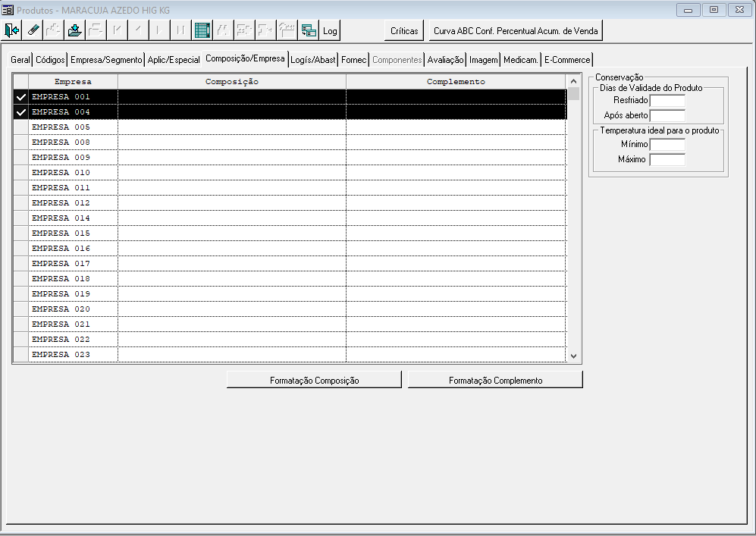Select the EMPRESA 021 row text
This screenshot has height=536, width=756.
coord(61,324)
